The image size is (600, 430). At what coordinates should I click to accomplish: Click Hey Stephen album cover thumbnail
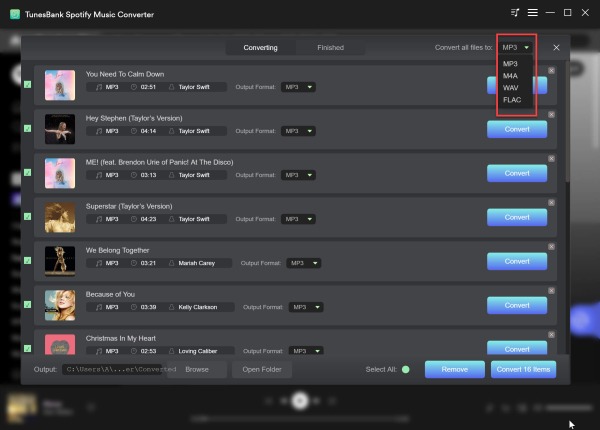(x=60, y=129)
